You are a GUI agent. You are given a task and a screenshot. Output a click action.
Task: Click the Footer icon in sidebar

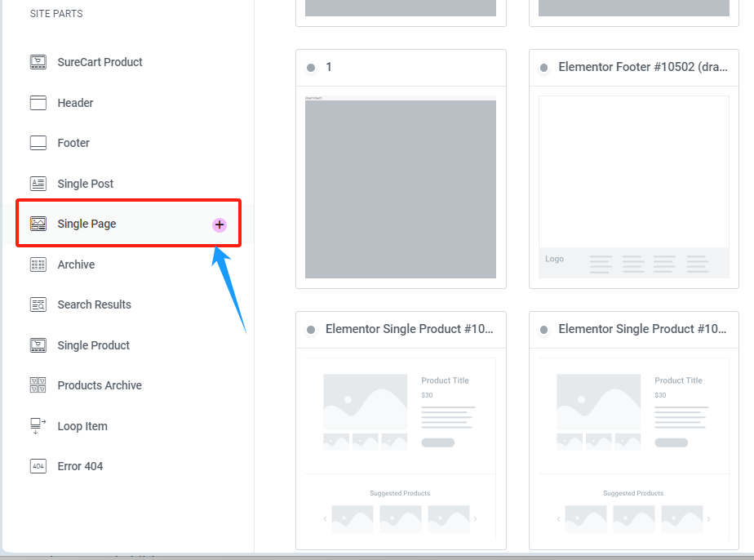[38, 143]
